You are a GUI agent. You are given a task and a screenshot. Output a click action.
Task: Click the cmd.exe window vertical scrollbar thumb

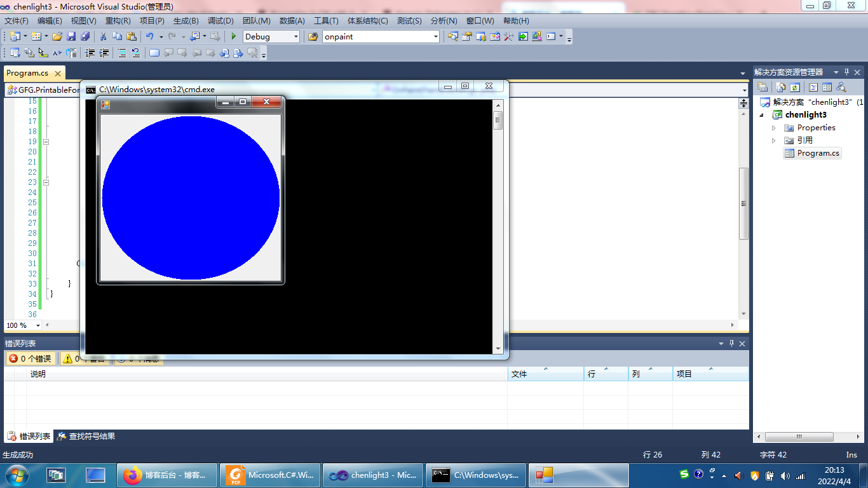point(498,119)
